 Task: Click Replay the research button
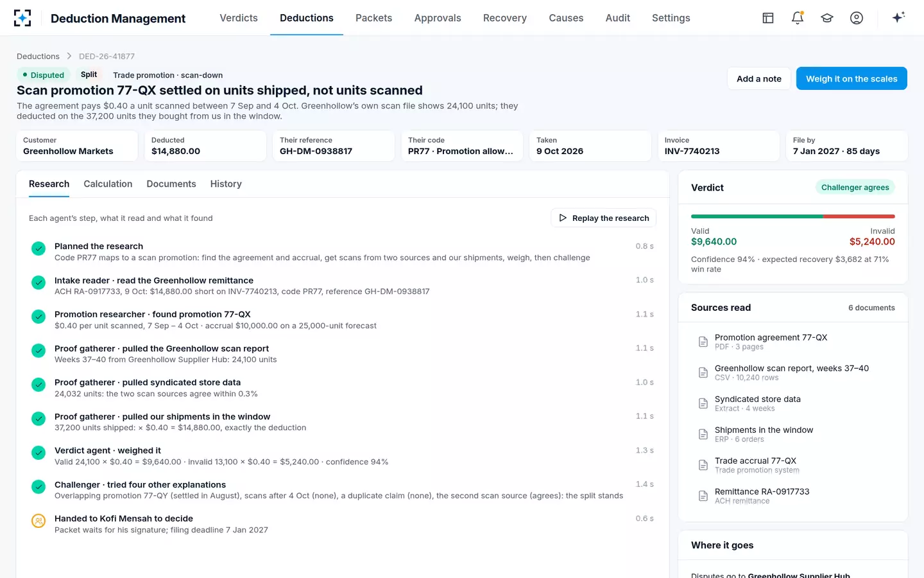pyautogui.click(x=603, y=218)
